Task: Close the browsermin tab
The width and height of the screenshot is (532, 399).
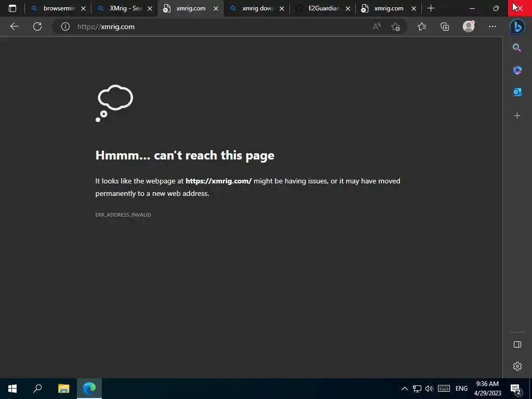Action: pyautogui.click(x=84, y=9)
